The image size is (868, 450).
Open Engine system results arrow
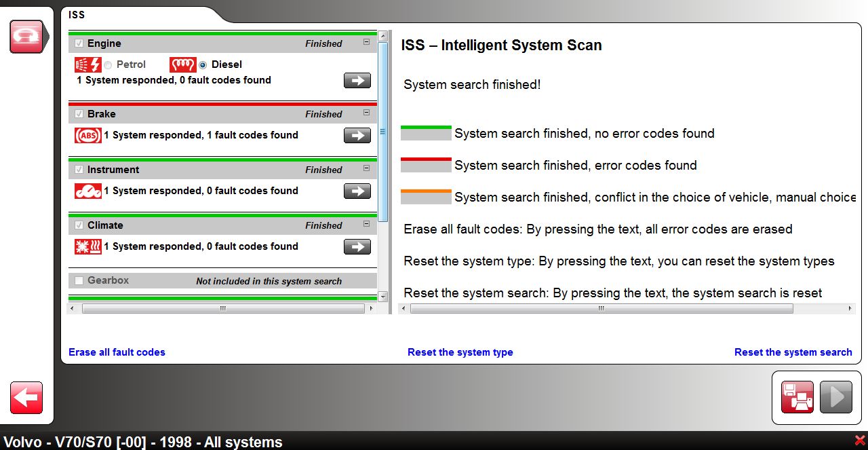coord(357,80)
